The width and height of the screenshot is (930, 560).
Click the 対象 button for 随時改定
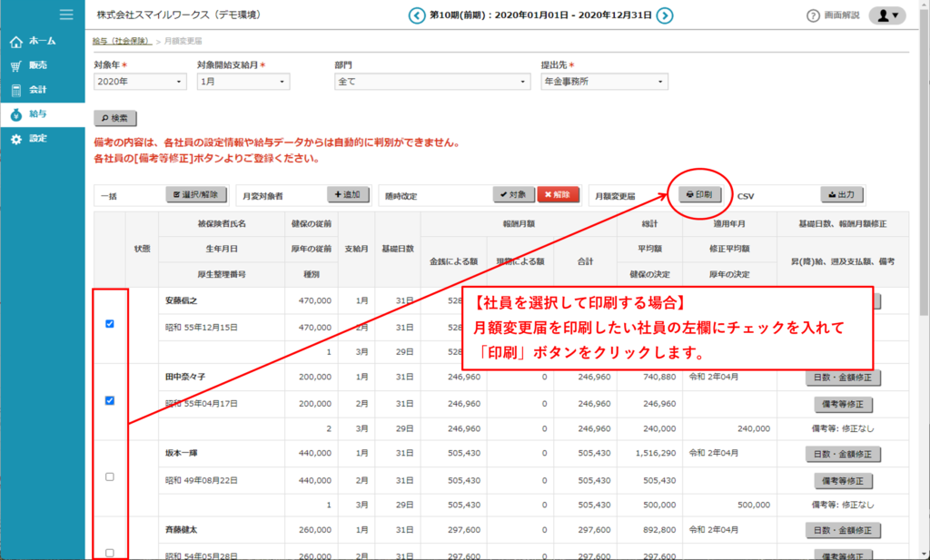[514, 194]
